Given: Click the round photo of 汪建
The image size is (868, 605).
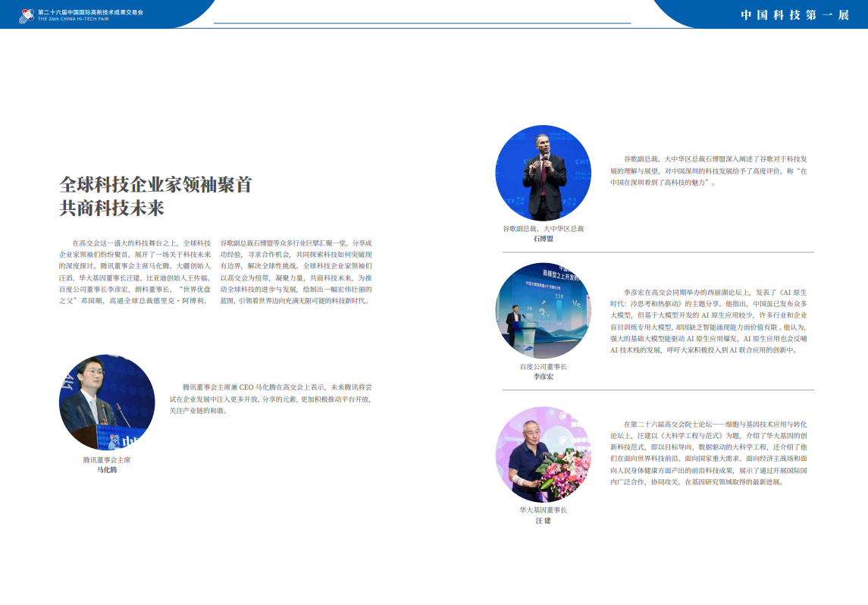Looking at the screenshot, I should tap(543, 454).
